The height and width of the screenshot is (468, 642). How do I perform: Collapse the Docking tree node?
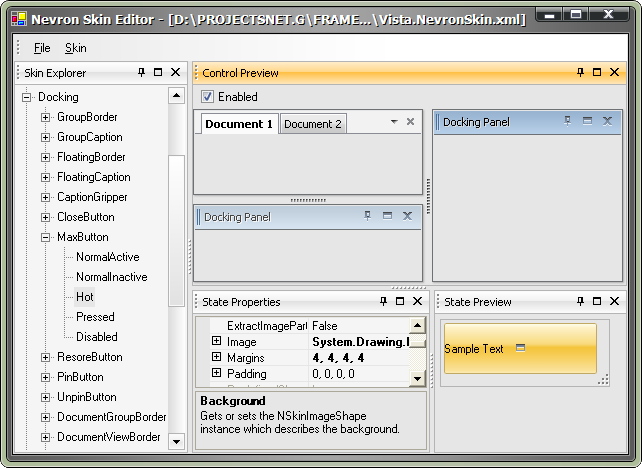(x=27, y=97)
